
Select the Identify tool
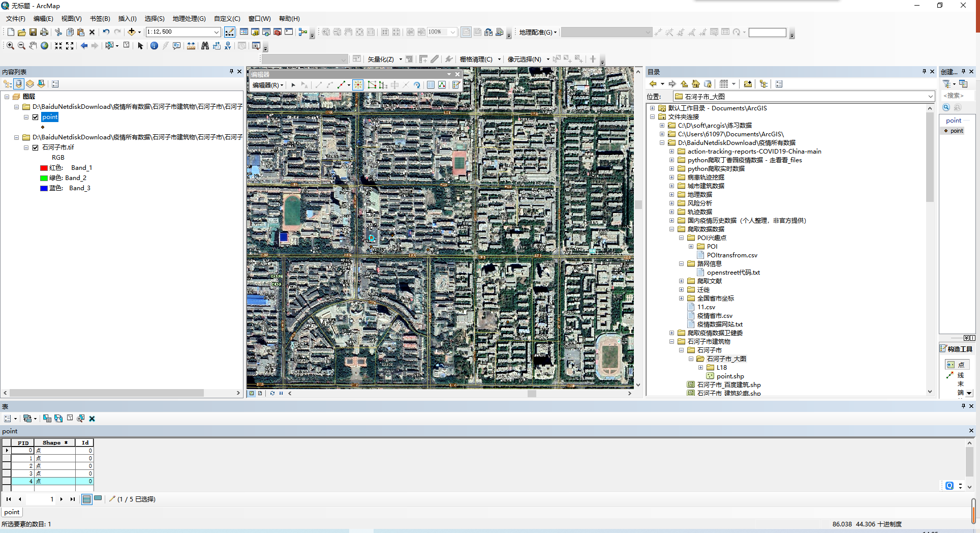point(154,46)
